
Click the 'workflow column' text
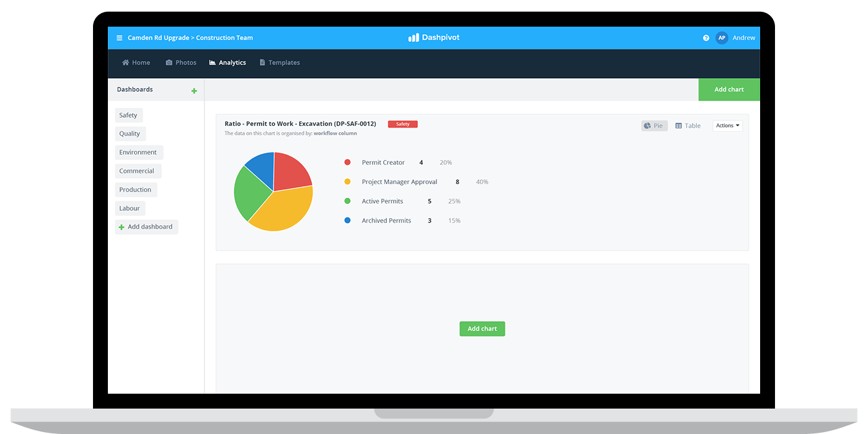(x=335, y=133)
